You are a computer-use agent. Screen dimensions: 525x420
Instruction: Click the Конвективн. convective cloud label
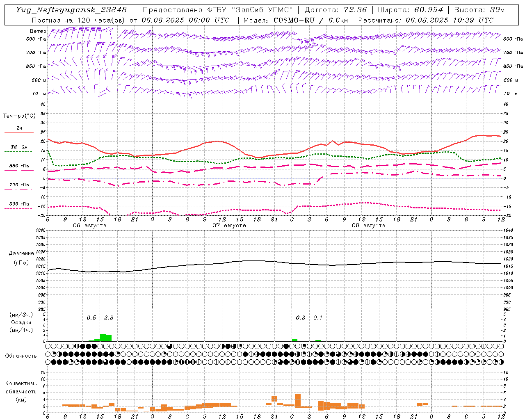21,383
